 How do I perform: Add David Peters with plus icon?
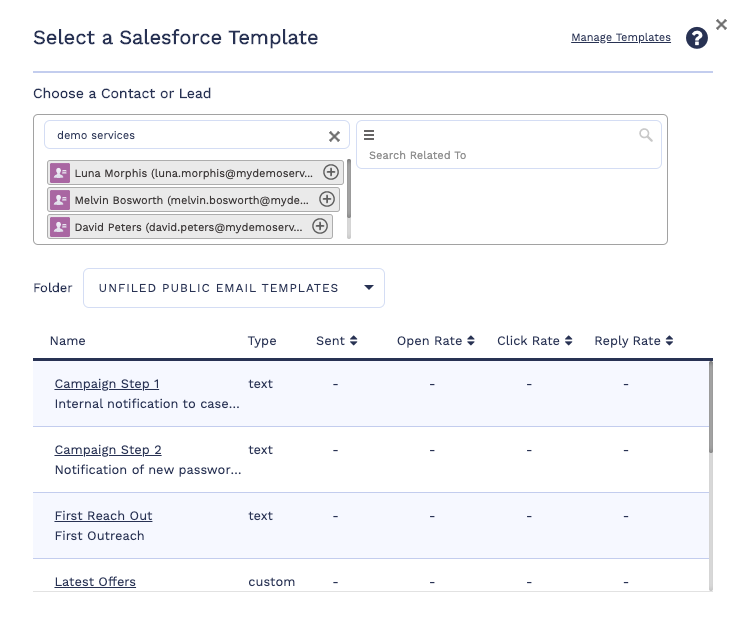tap(320, 226)
